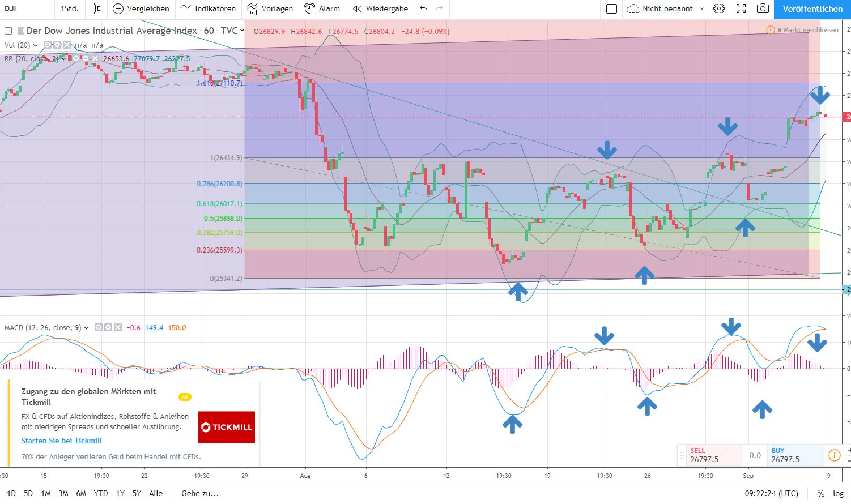Screen dimensions: 851x504
Task: Open the candlestick chart style selector
Action: [97, 8]
